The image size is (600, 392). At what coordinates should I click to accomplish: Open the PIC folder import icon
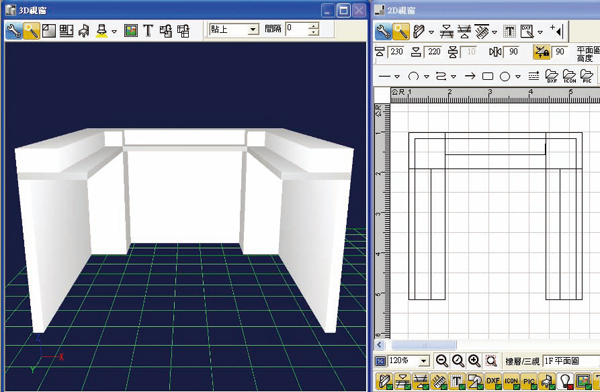coord(587,76)
